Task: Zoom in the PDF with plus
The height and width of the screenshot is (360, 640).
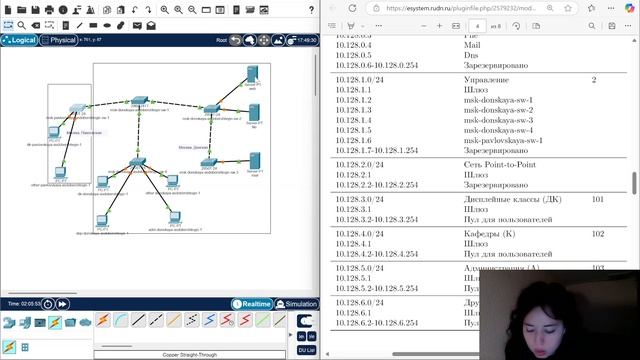Action: pyautogui.click(x=440, y=26)
